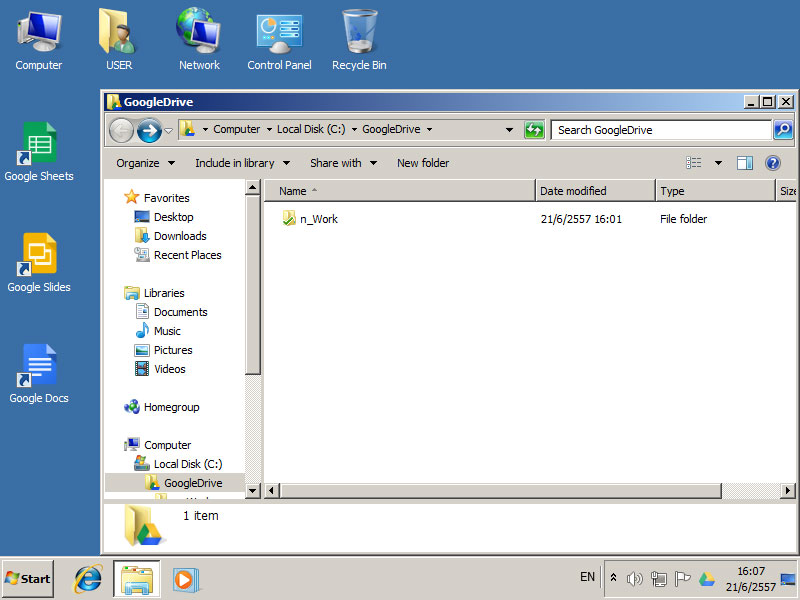Click the navigation pane scroll up arrow
Image resolution: width=800 pixels, height=600 pixels.
pos(253,188)
